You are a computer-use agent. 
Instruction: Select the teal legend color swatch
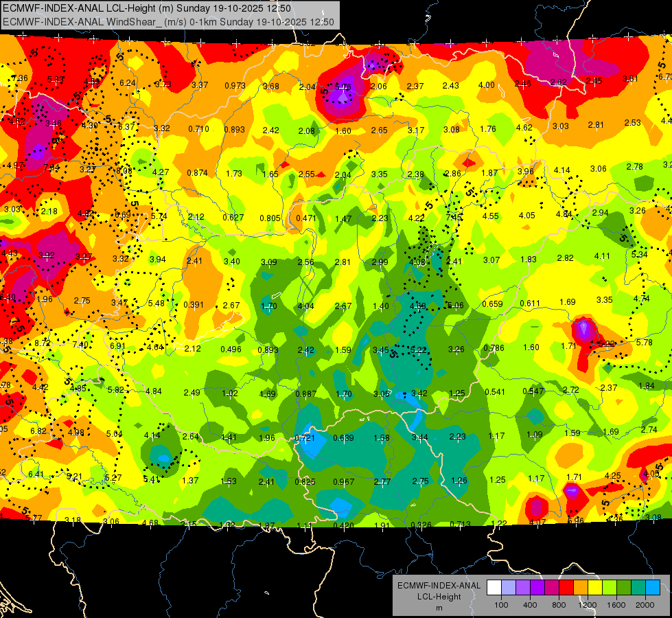coord(638,587)
